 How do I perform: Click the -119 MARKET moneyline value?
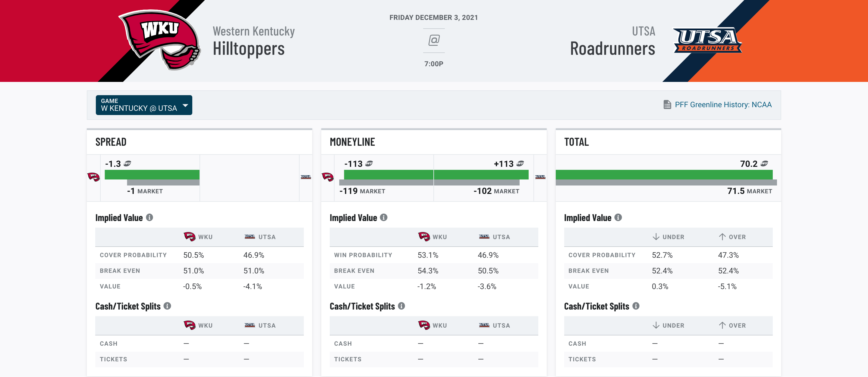click(362, 191)
